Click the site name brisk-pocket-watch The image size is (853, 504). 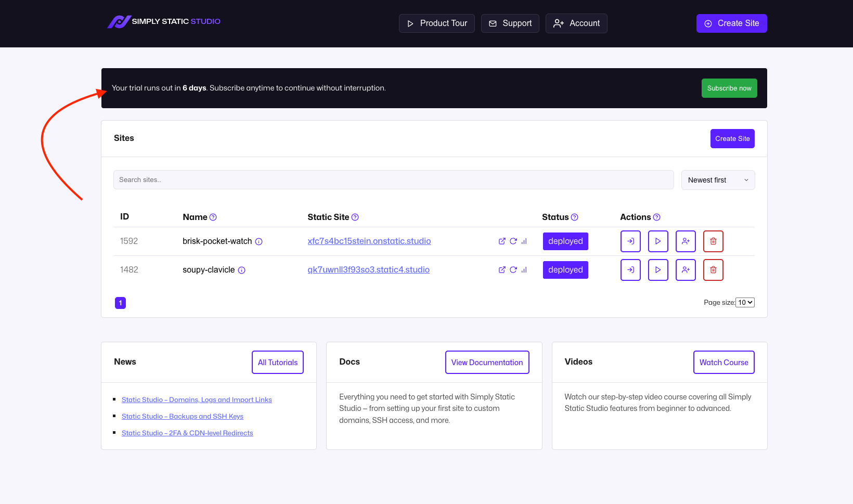click(217, 241)
